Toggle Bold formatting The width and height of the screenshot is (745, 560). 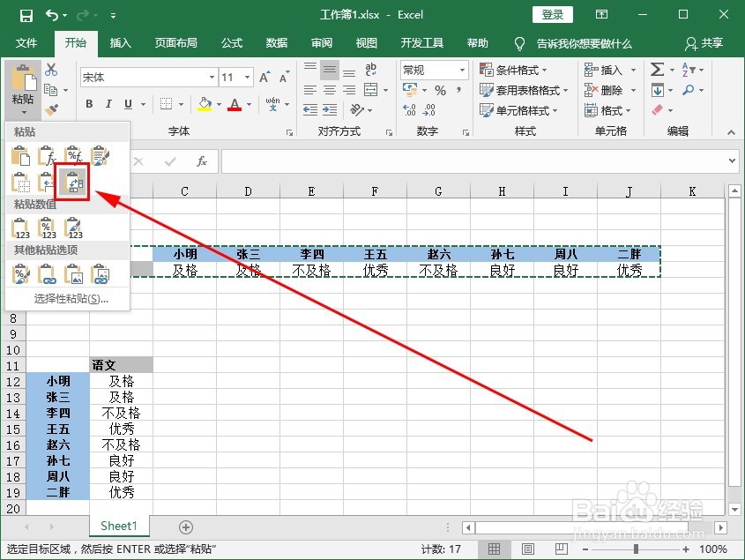tap(89, 104)
